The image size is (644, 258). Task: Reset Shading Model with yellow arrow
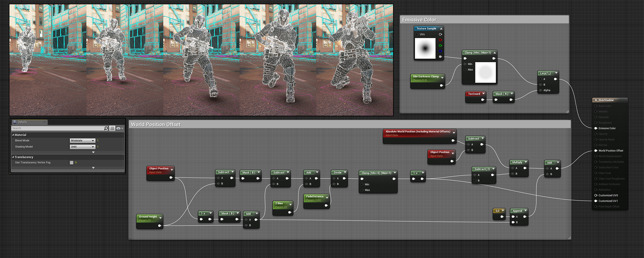coord(98,147)
